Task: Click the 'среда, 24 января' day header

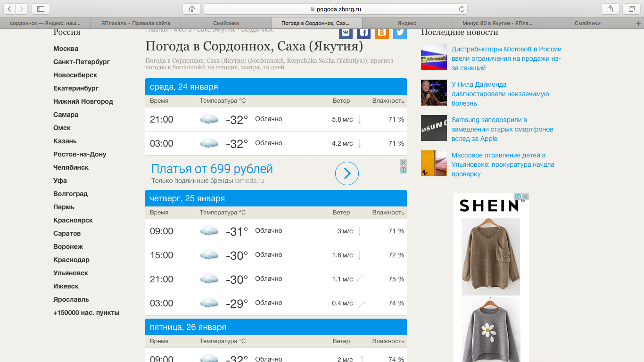Action: 276,87
